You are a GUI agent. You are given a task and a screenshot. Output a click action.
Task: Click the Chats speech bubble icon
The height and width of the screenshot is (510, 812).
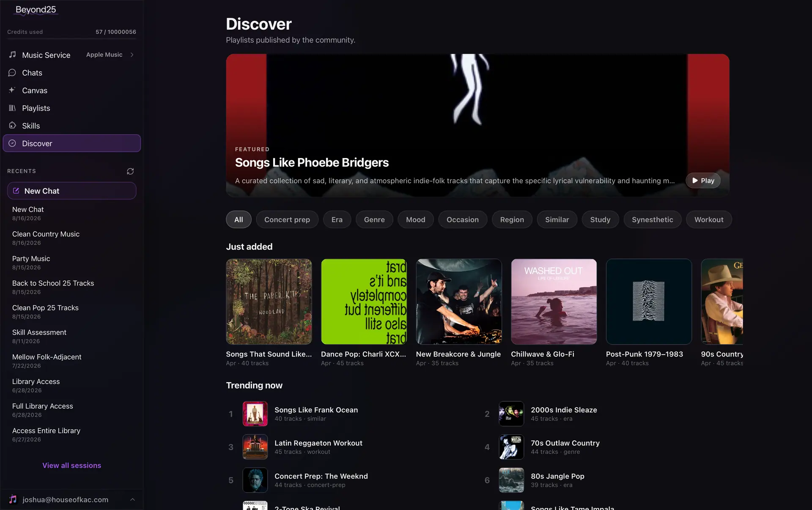(12, 73)
